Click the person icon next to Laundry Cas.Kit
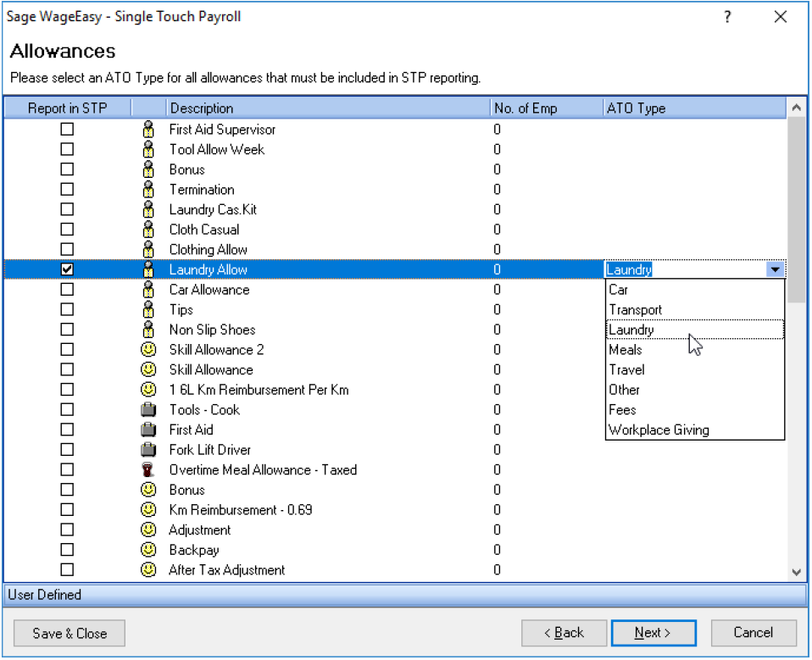This screenshot has height=660, width=812. click(x=148, y=209)
